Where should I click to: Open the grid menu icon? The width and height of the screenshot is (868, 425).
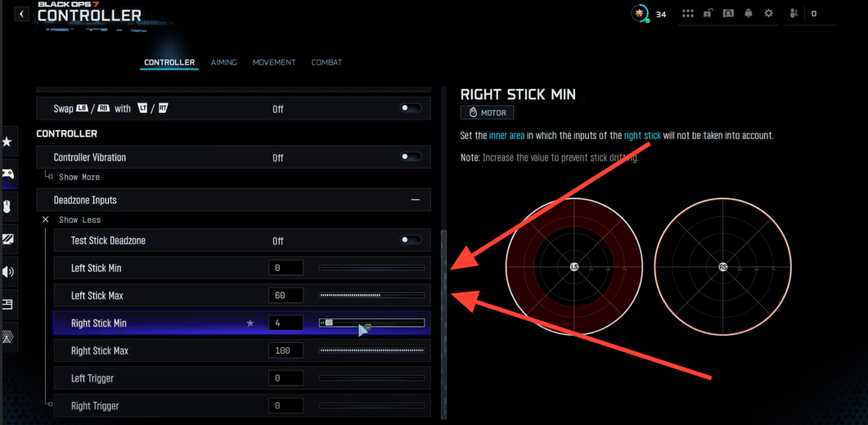point(687,13)
